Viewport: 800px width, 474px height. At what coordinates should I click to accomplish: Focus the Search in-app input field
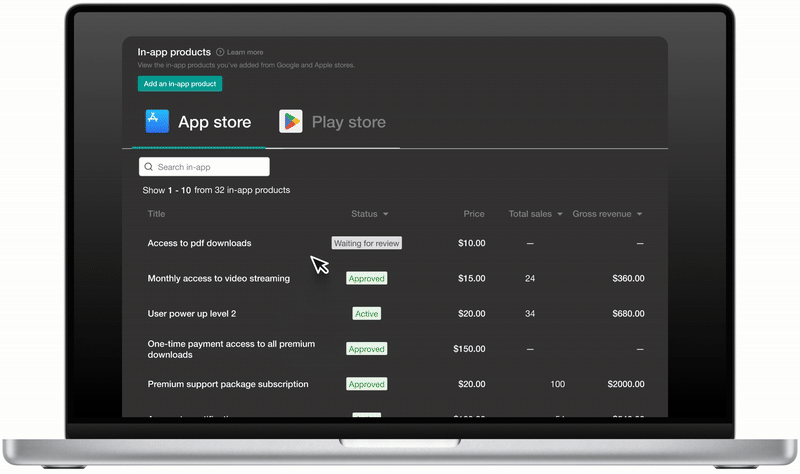(210, 167)
